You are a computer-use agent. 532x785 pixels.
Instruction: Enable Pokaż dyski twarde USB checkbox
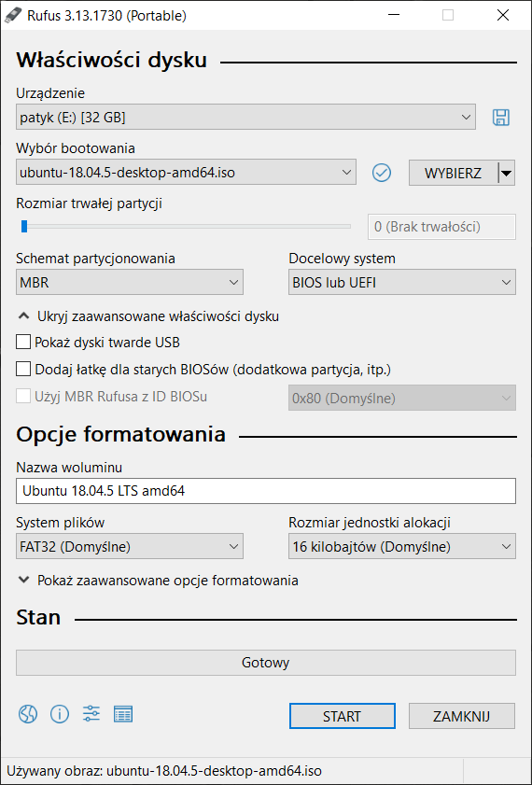(x=23, y=343)
